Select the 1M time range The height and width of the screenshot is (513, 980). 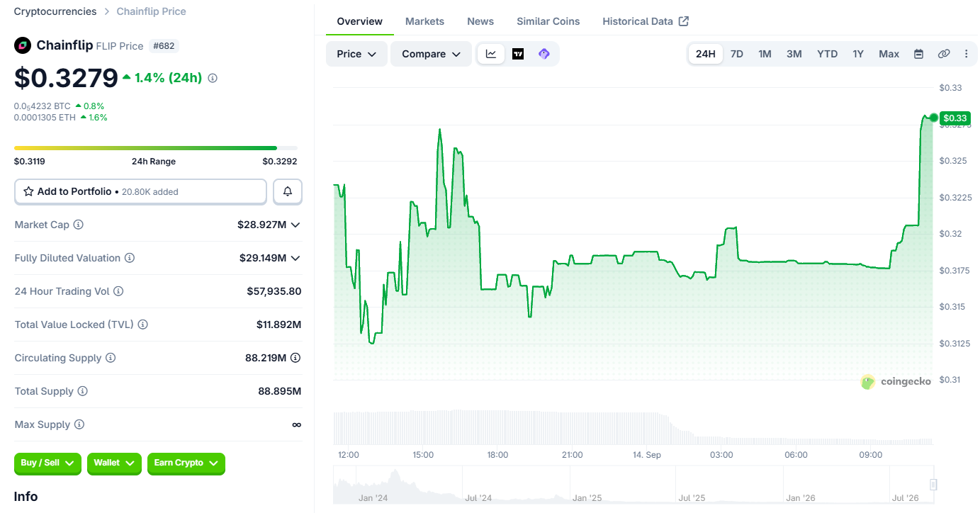click(x=765, y=54)
